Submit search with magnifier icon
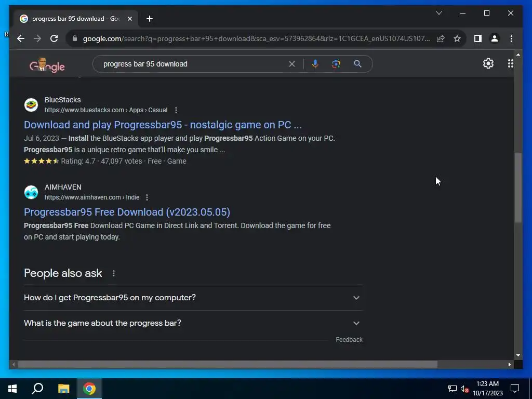 [x=357, y=64]
